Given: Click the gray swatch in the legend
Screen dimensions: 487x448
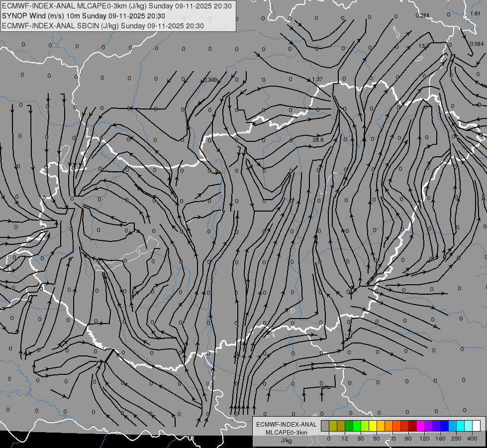Looking at the screenshot, I should pyautogui.click(x=325, y=426).
